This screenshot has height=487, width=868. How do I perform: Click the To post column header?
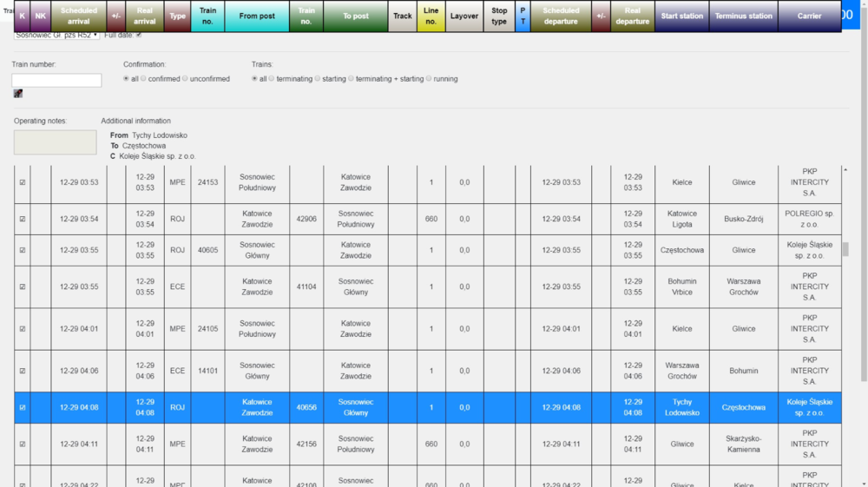point(355,16)
